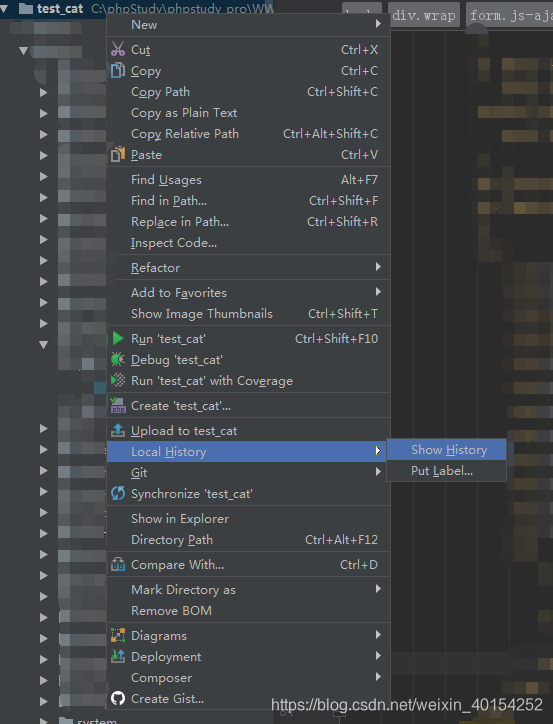Image resolution: width=553 pixels, height=724 pixels.
Task: Click the GitHub Create Gist icon
Action: point(118,698)
